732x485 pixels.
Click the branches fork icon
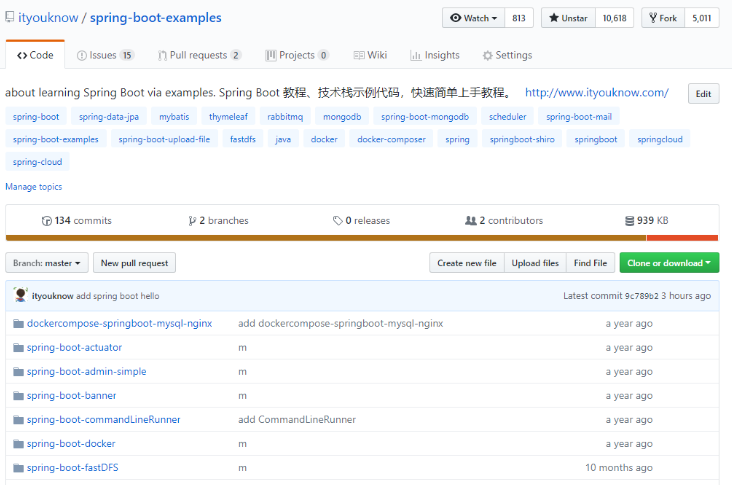192,221
